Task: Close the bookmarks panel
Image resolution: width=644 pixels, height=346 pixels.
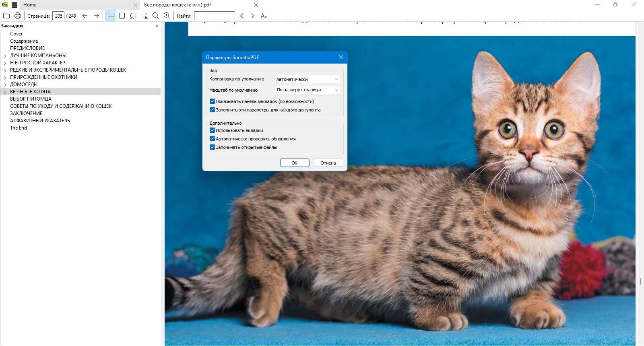Action: [x=157, y=26]
